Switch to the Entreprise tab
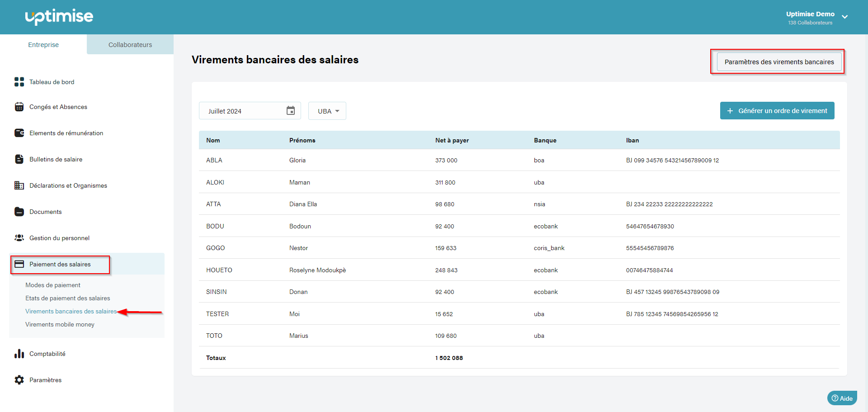 click(43, 45)
